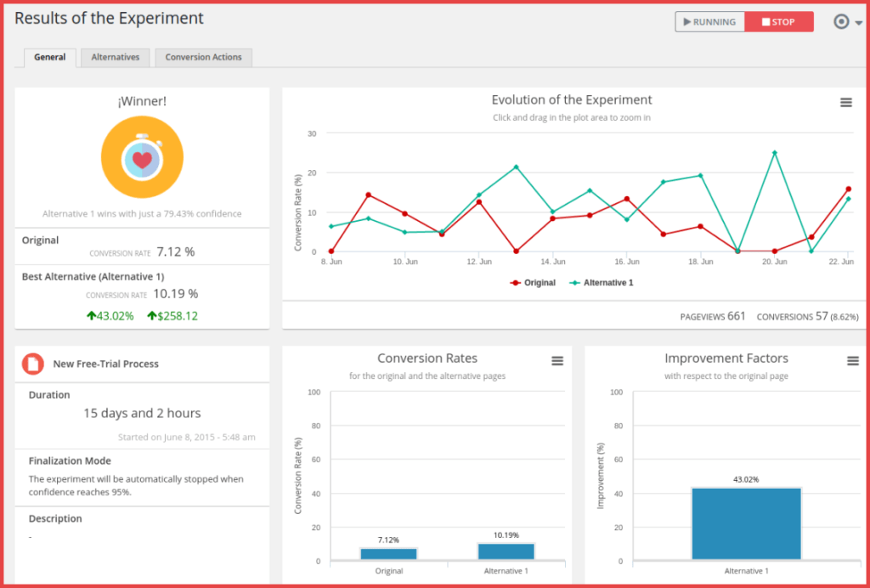Click the Original conversion rate bar
Screen dimensions: 870x588
(388, 554)
